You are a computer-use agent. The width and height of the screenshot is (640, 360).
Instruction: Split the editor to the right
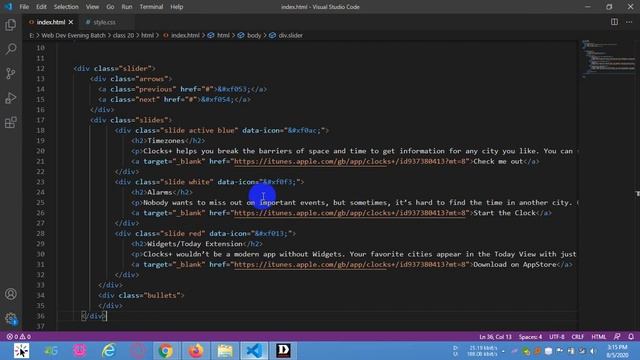point(614,22)
